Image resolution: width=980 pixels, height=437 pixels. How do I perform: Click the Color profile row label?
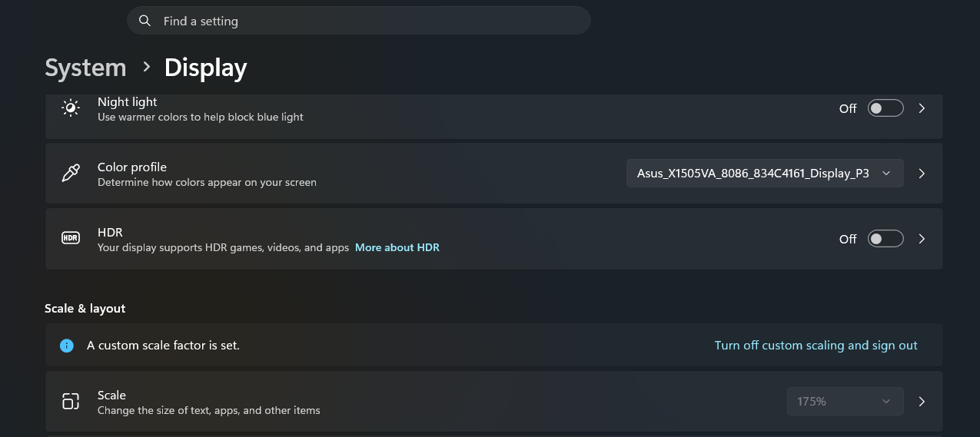pyautogui.click(x=132, y=167)
